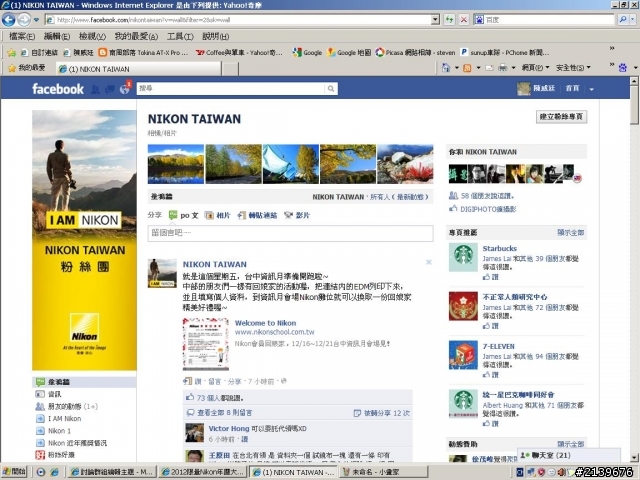Click the 所有人（最新動態）filter link

point(399,197)
